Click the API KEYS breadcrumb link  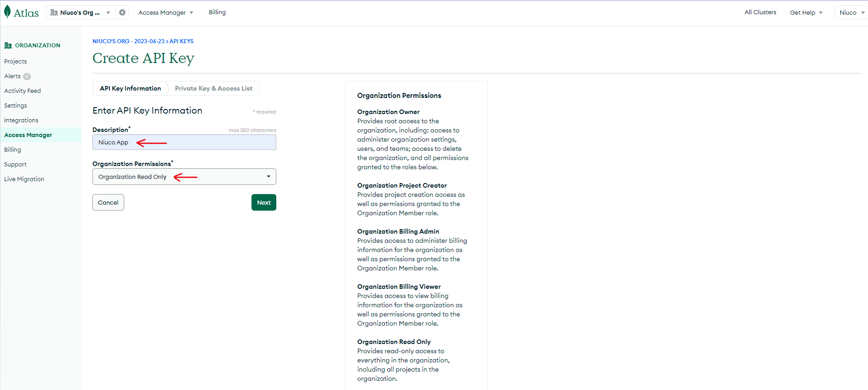click(x=182, y=41)
